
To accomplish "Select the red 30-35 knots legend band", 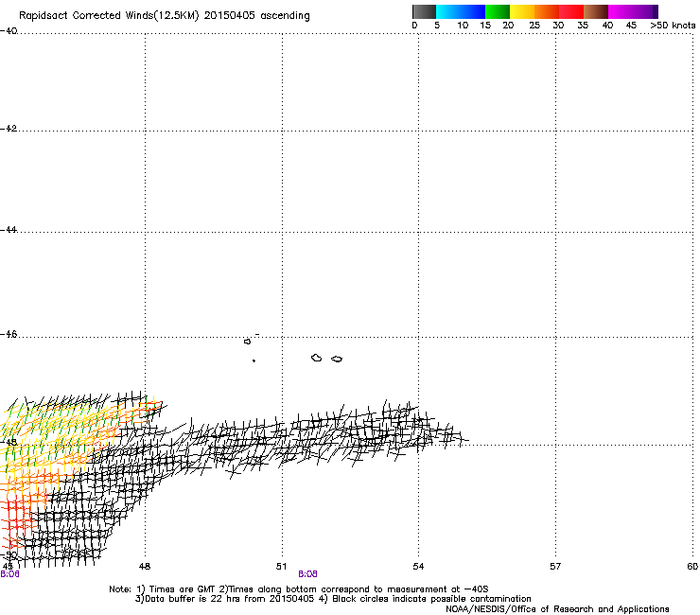I will click(571, 11).
